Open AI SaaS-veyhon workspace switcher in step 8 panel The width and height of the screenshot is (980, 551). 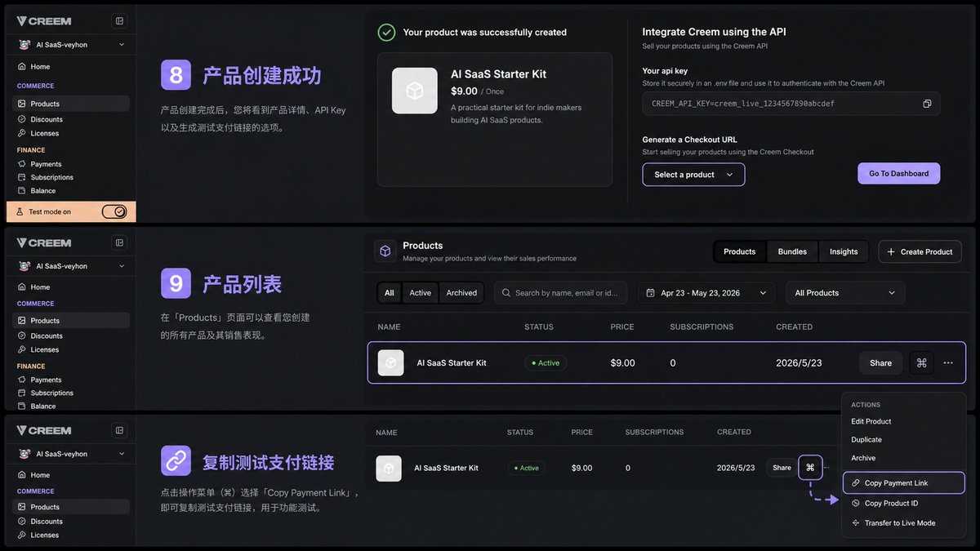point(72,45)
